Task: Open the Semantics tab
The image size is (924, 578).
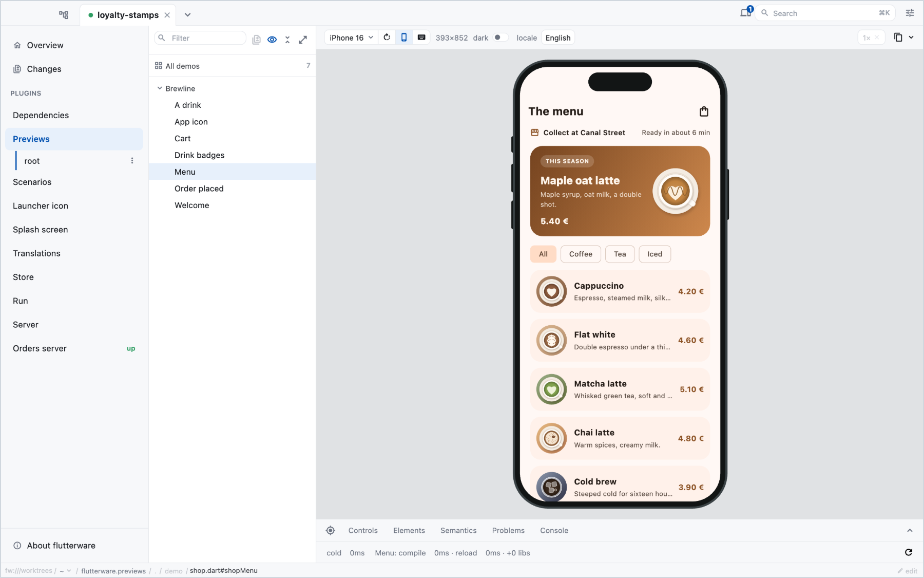Action: pos(458,530)
